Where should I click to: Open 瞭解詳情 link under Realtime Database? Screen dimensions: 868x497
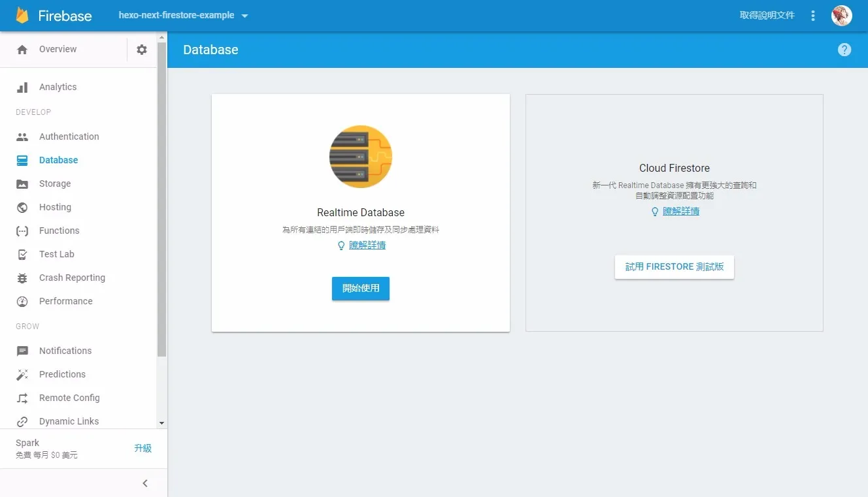point(367,246)
